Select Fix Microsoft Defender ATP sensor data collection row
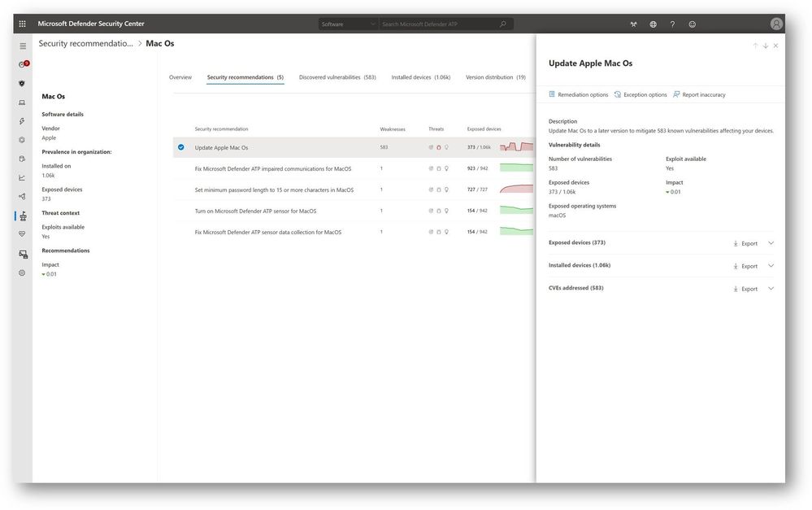Screen dimensions: 812x510 point(354,232)
